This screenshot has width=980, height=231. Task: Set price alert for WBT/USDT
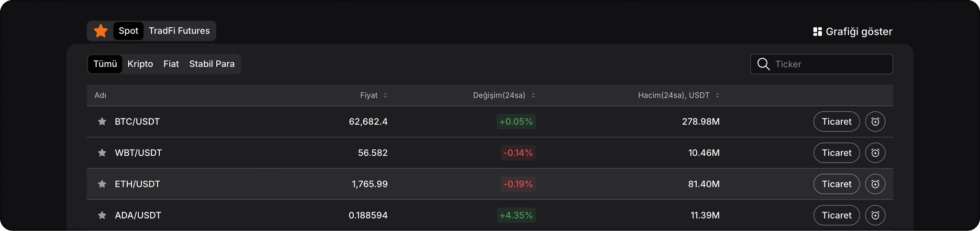875,153
